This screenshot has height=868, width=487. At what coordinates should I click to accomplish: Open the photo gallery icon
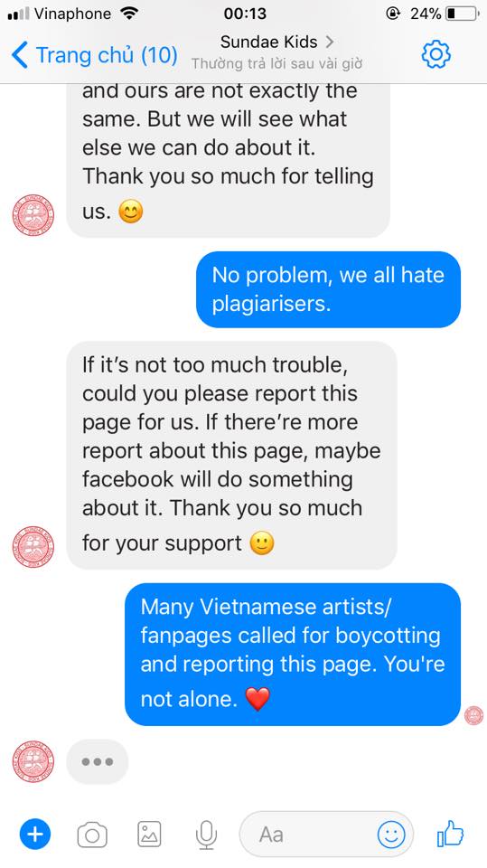click(149, 835)
